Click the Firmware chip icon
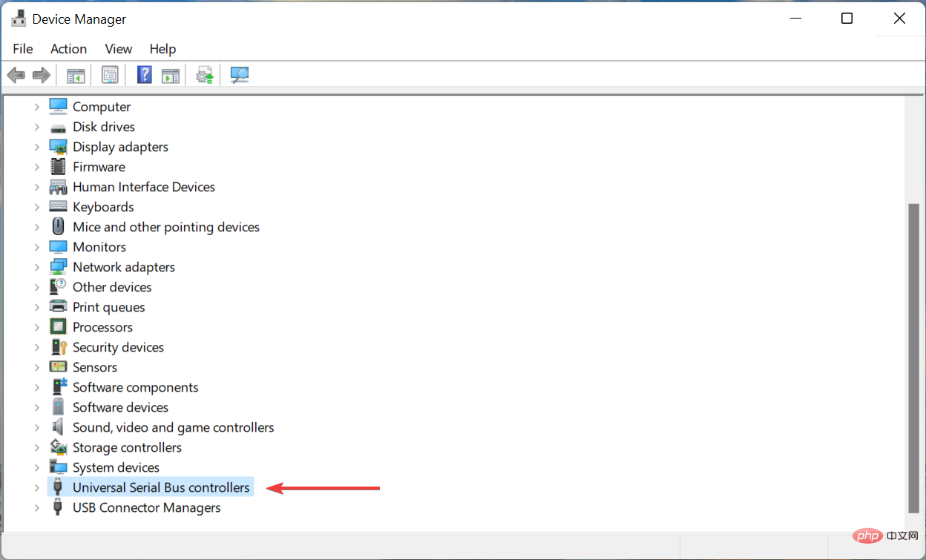The image size is (926, 560). click(x=58, y=167)
